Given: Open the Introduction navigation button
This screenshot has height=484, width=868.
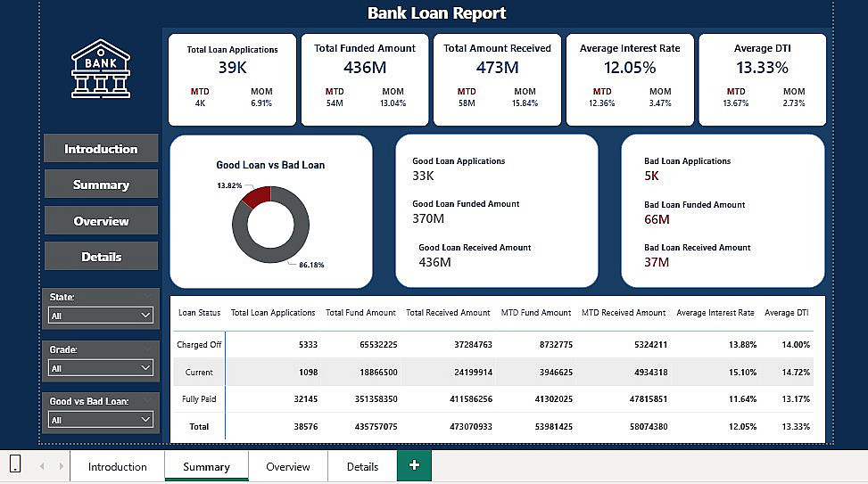Looking at the screenshot, I should pos(101,149).
